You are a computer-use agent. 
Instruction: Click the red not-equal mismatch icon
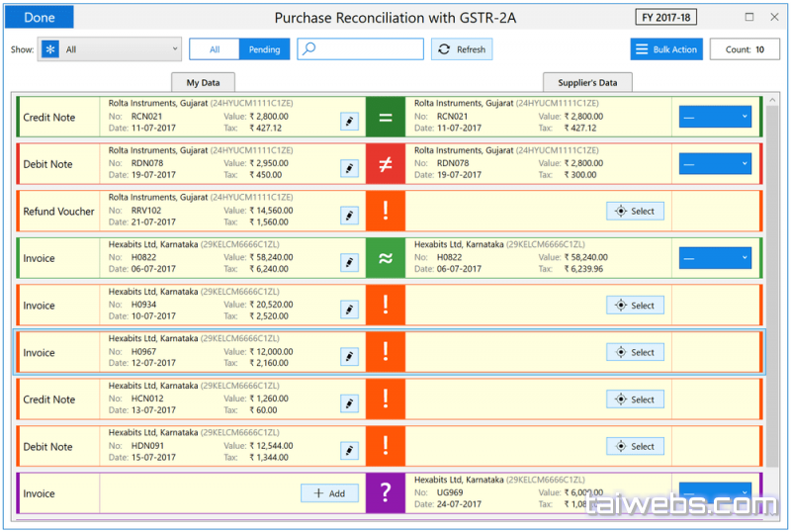(x=386, y=164)
